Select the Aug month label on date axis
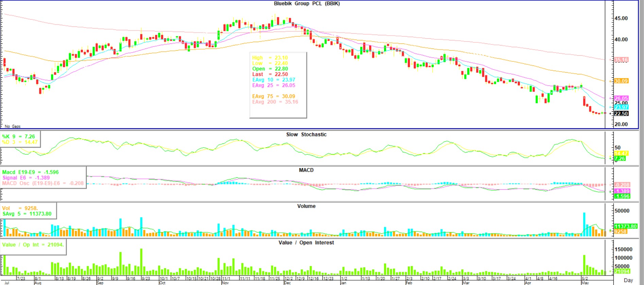 [38, 283]
